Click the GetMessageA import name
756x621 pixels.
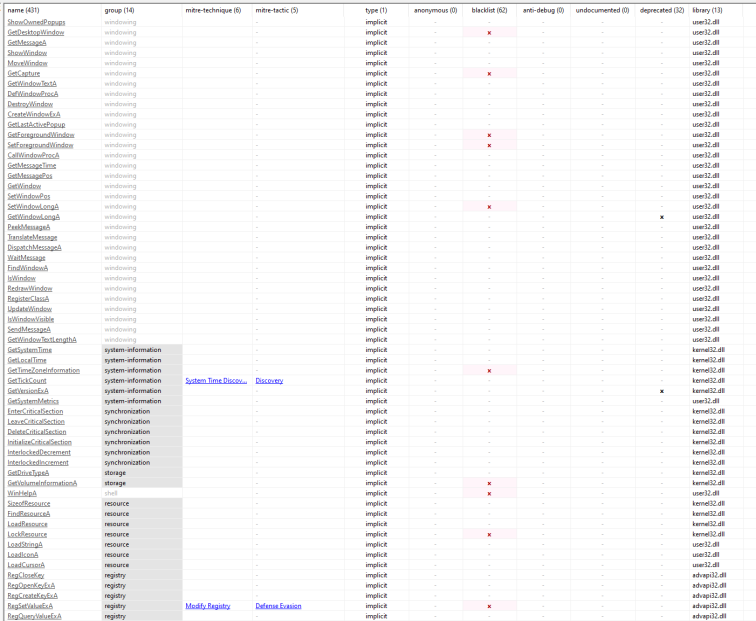click(x=27, y=42)
